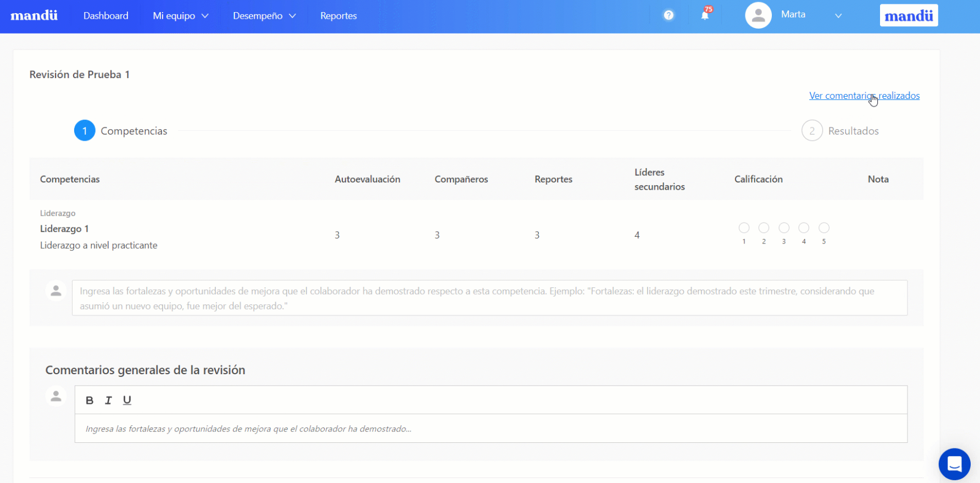
Task: Expand the Desempeño menu
Action: point(264,16)
